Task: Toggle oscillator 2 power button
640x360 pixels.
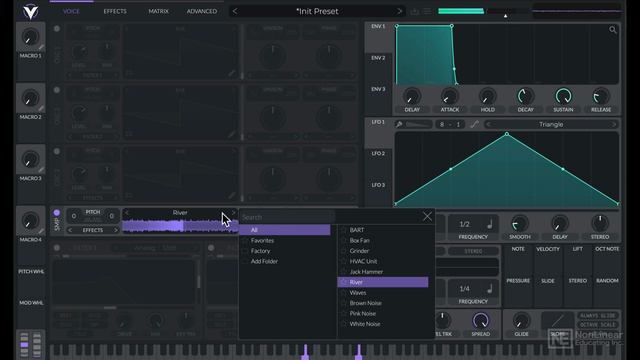Action: point(57,90)
